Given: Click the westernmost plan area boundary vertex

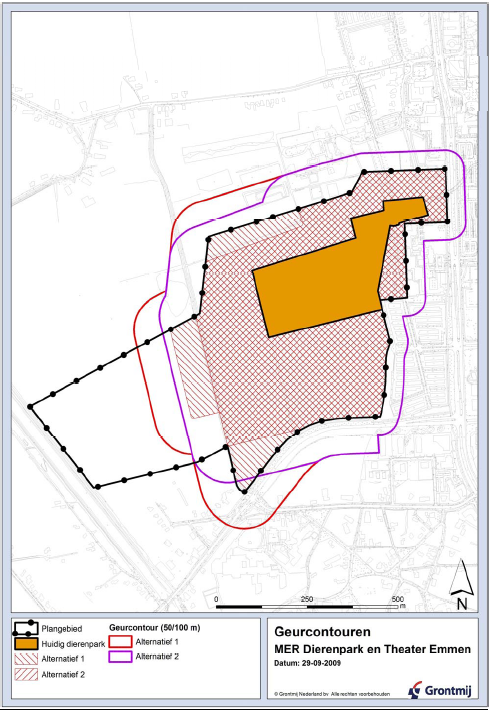Looking at the screenshot, I should point(30,407).
